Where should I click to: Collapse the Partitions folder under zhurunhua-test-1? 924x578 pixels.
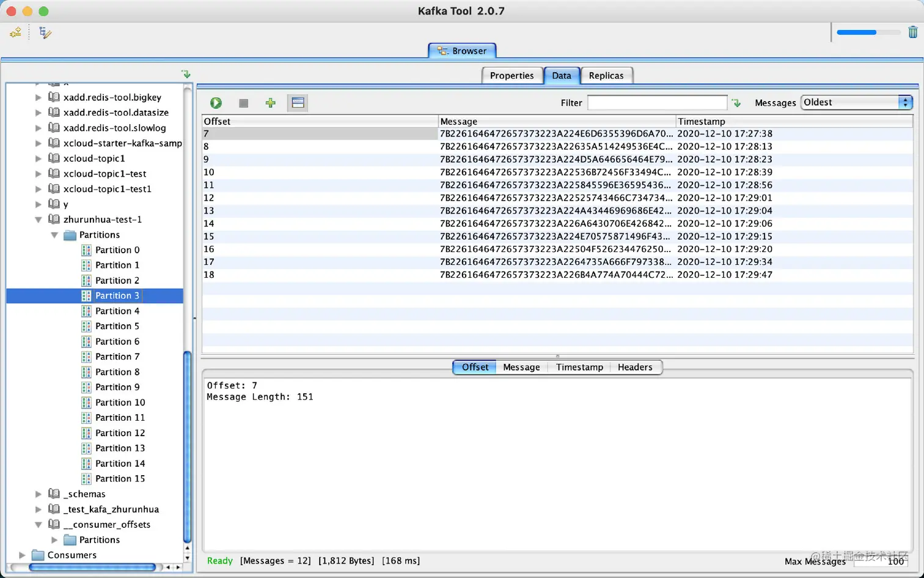54,235
